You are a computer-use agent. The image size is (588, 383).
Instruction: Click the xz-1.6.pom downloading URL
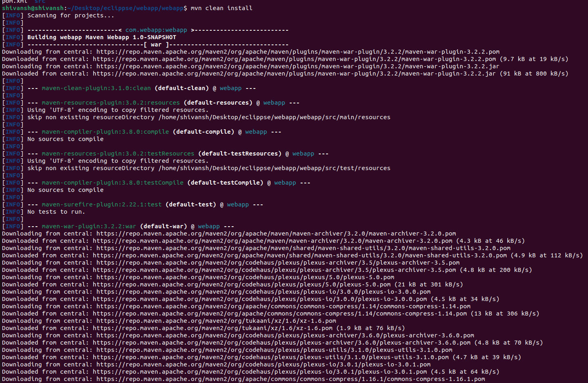pyautogui.click(x=216, y=321)
